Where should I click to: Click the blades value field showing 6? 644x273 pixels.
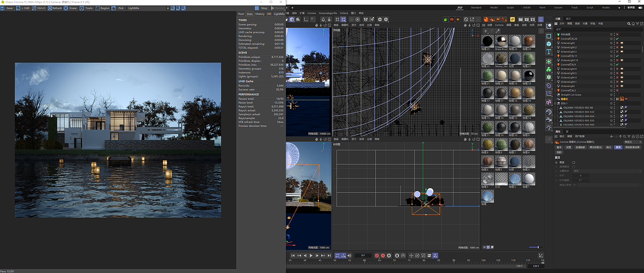[581, 175]
